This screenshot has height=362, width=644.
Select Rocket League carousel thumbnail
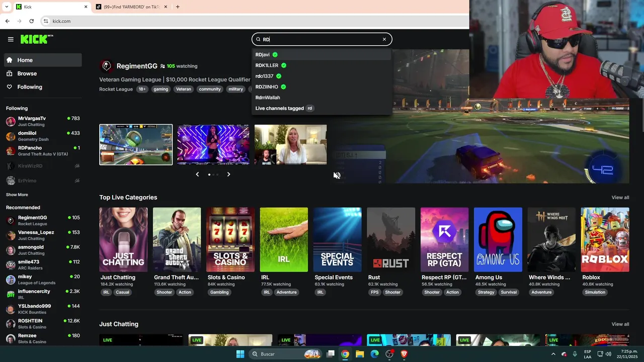coord(136,144)
